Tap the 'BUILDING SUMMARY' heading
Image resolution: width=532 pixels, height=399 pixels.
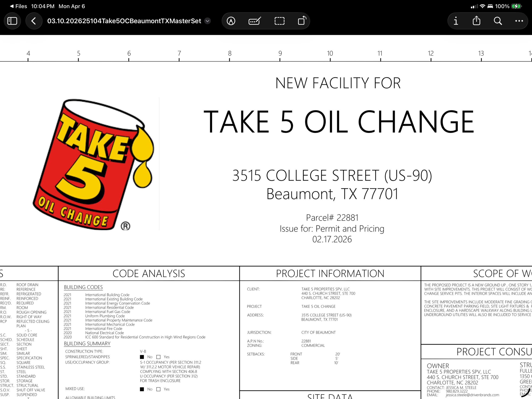(87, 344)
